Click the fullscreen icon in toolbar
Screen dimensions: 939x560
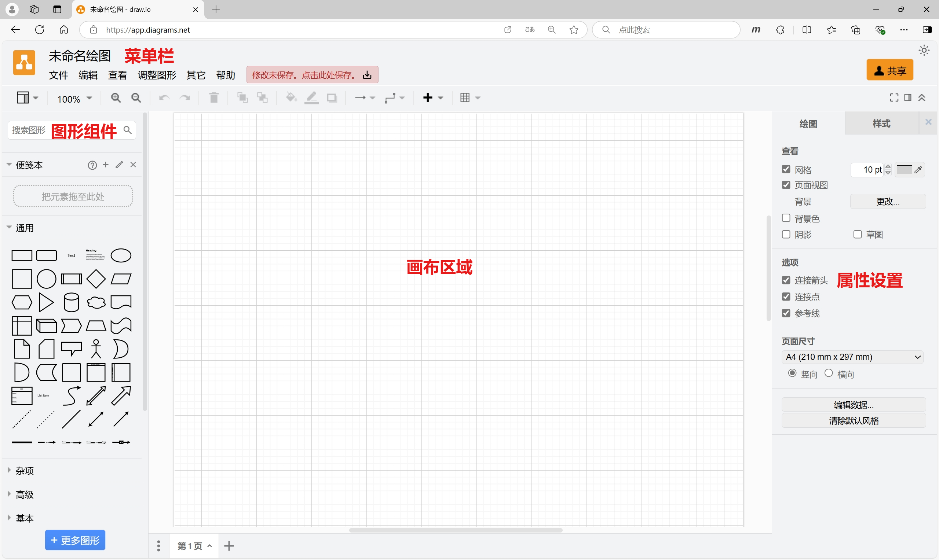click(894, 98)
